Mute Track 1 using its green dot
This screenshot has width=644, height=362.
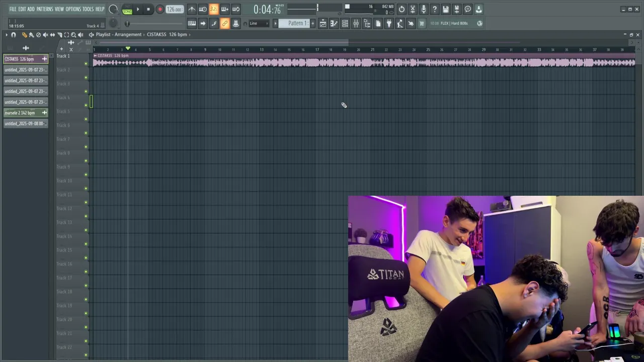tap(86, 63)
